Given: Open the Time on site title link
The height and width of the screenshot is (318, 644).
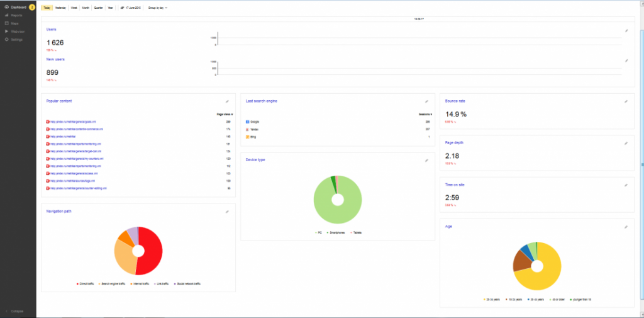Looking at the screenshot, I should pyautogui.click(x=455, y=185).
